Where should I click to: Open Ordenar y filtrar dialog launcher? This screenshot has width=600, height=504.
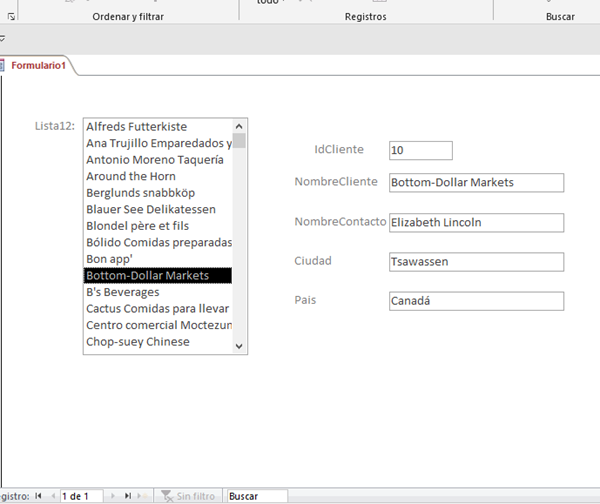tap(11, 16)
